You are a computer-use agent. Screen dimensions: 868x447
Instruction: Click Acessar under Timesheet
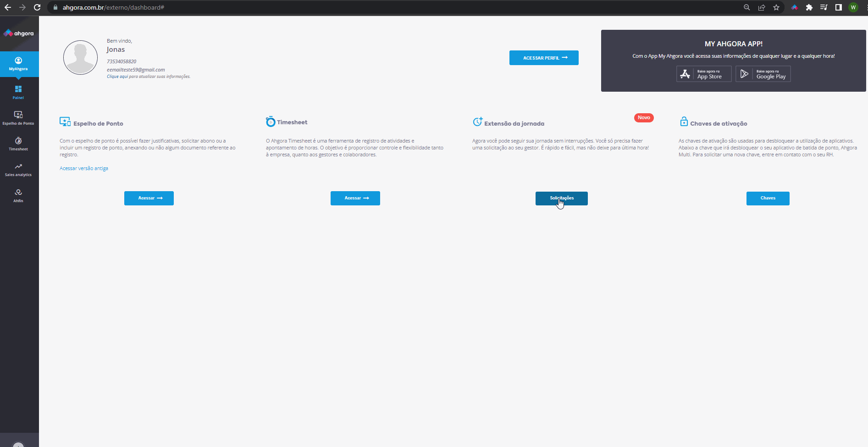pos(355,198)
